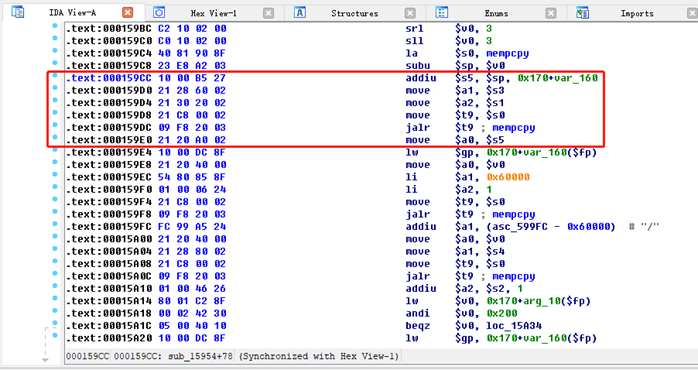Click hex bytes 10 00 B5 27
The height and width of the screenshot is (370, 698).
click(x=192, y=78)
